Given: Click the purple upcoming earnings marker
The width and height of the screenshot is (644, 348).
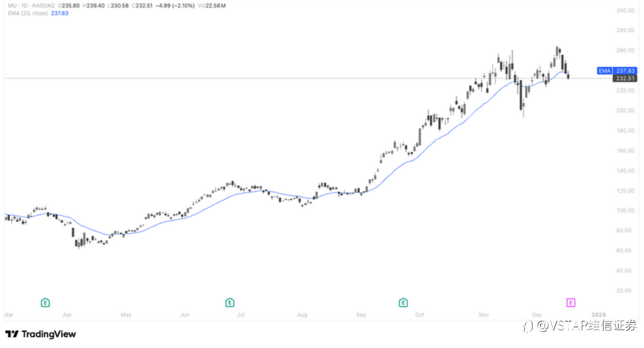Looking at the screenshot, I should click(571, 302).
